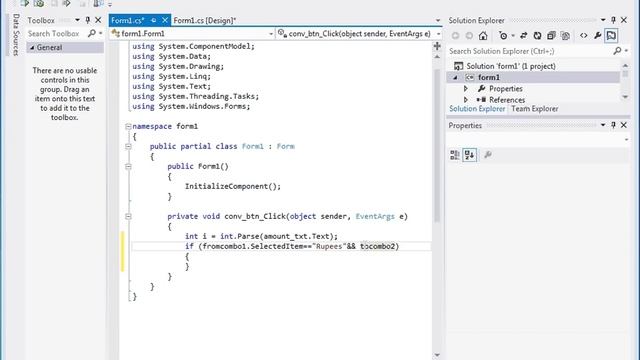Open the Pending Changes Filter dropdown arrow
This screenshot has height=360, width=640.
pyautogui.click(x=513, y=36)
